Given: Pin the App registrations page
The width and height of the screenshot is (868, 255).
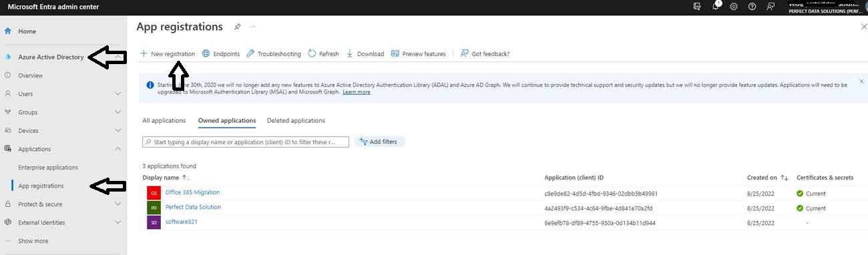Looking at the screenshot, I should (237, 27).
